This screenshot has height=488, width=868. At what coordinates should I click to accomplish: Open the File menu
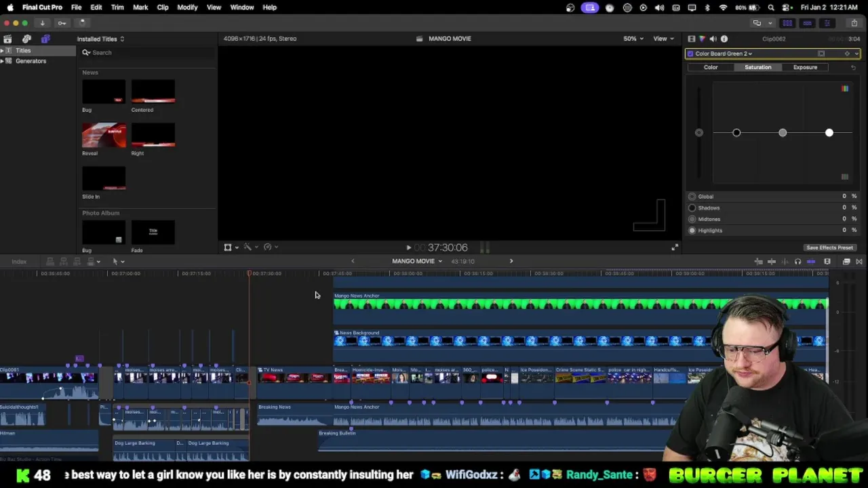(x=77, y=7)
